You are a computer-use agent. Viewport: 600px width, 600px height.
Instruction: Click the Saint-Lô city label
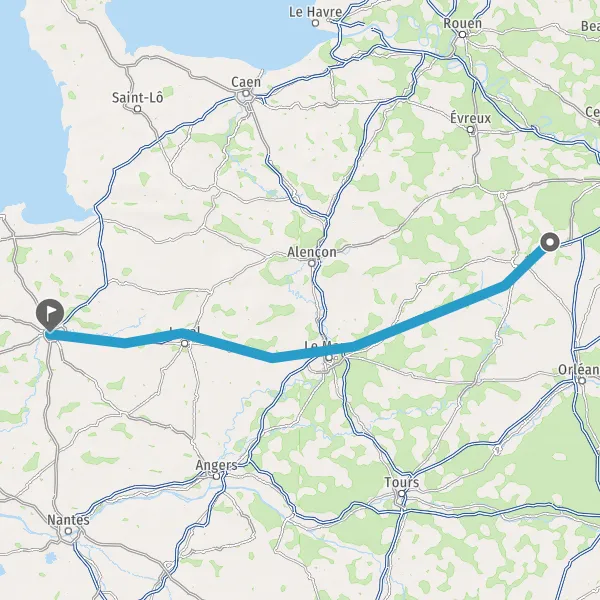click(137, 98)
